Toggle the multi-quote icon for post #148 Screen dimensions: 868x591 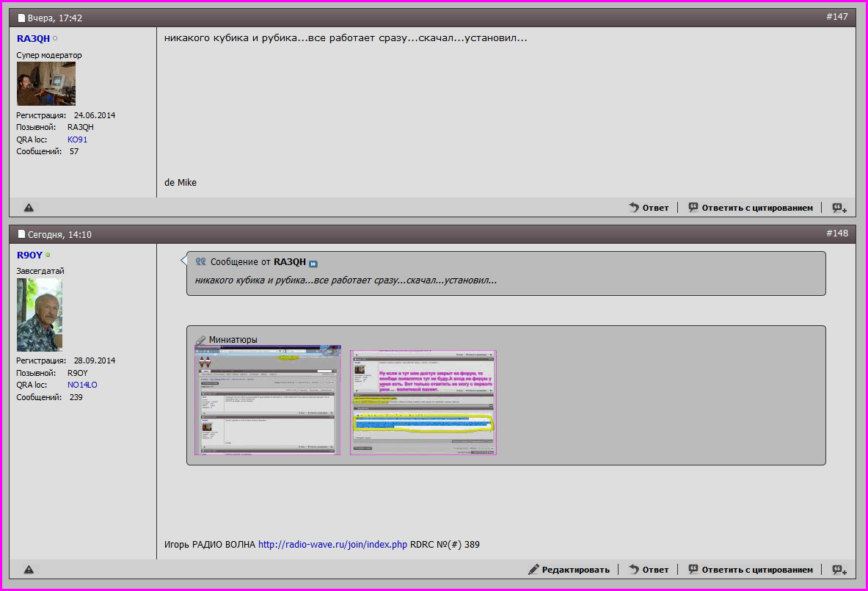pos(839,570)
